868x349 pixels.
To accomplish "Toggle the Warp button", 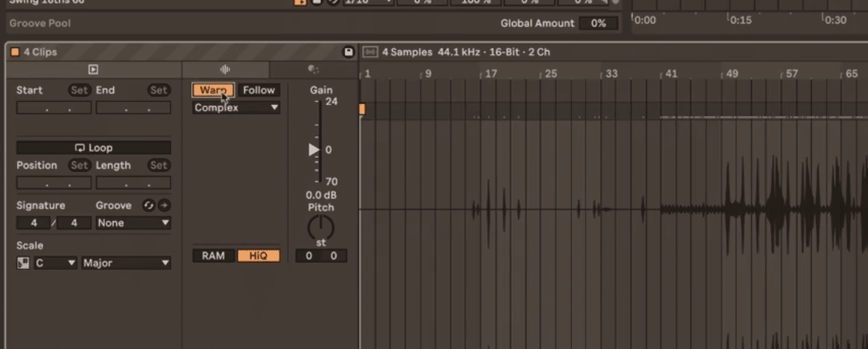I will click(x=214, y=90).
